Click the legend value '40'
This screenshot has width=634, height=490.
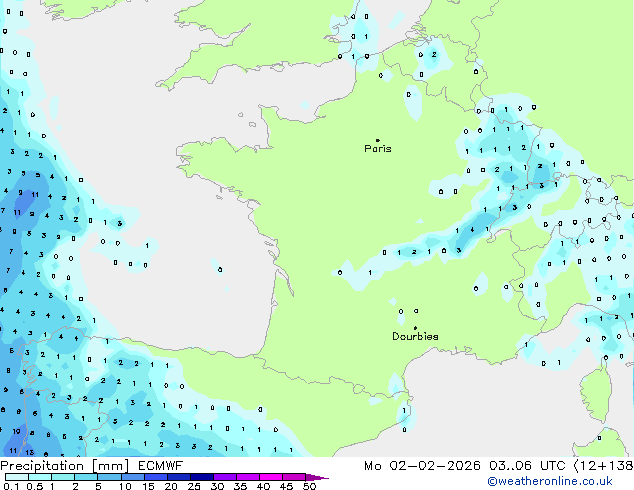click(x=263, y=486)
